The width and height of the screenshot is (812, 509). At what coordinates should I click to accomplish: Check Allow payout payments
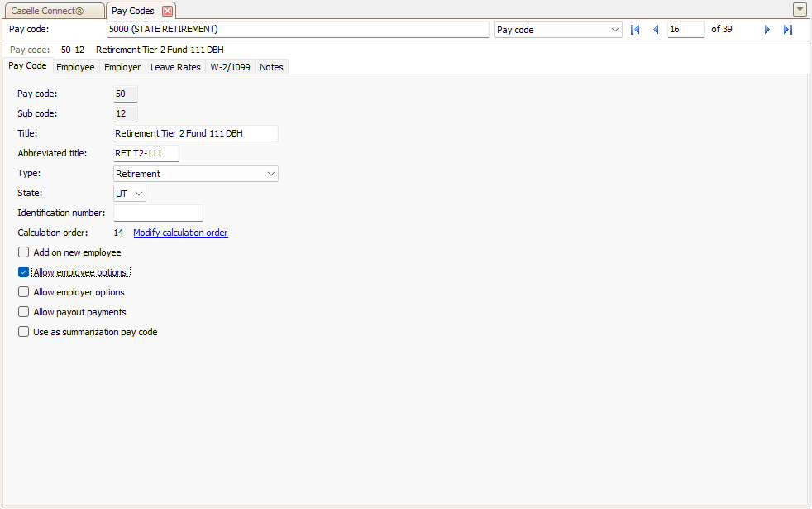(x=24, y=312)
